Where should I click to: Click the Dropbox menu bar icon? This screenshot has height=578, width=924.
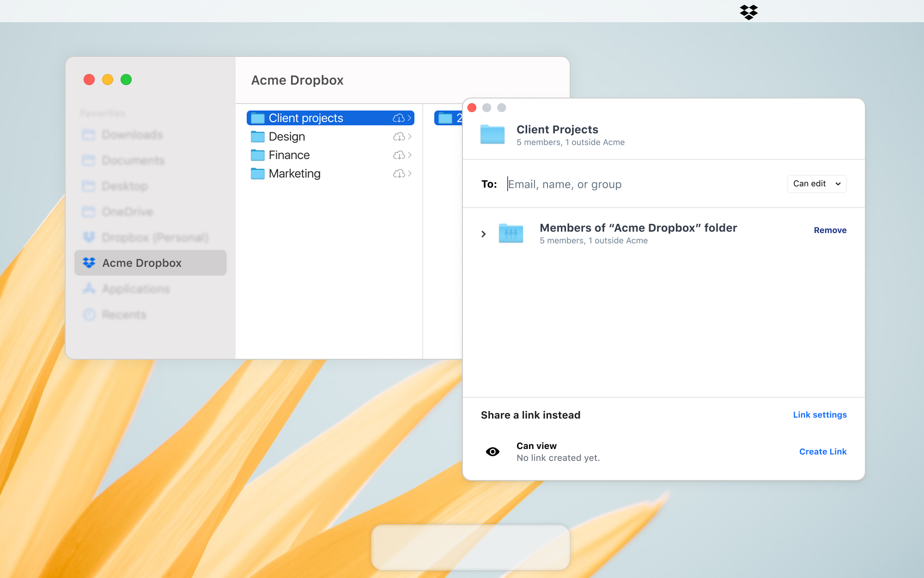click(x=748, y=11)
